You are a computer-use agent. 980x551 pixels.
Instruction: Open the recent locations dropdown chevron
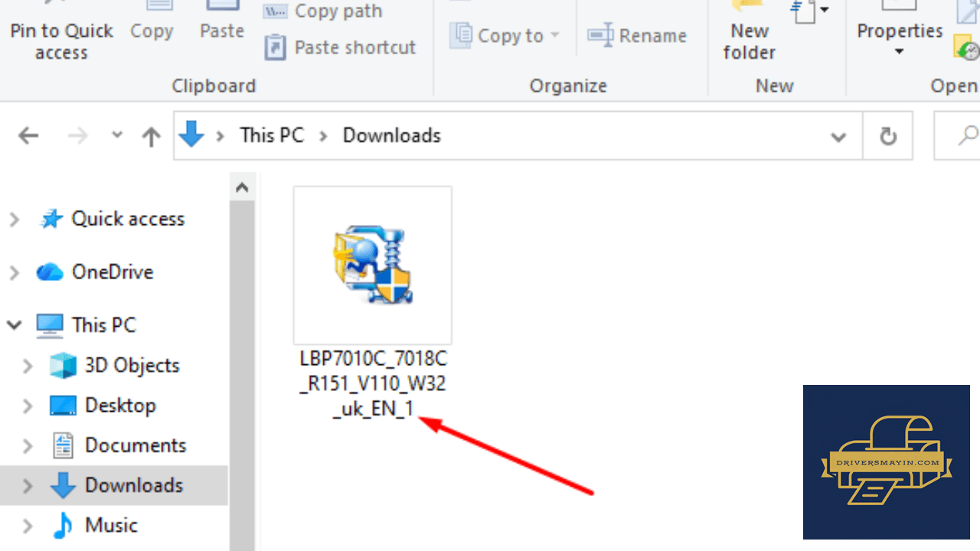(x=117, y=135)
